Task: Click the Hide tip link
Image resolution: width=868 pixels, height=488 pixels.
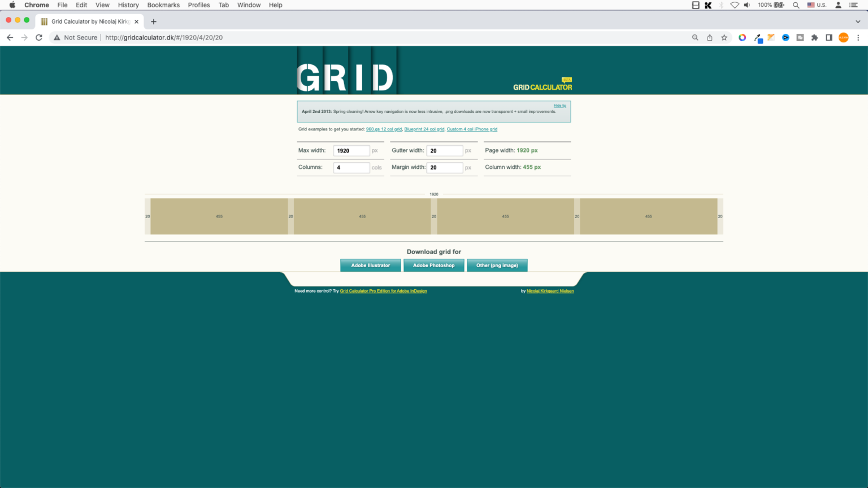Action: pyautogui.click(x=559, y=106)
